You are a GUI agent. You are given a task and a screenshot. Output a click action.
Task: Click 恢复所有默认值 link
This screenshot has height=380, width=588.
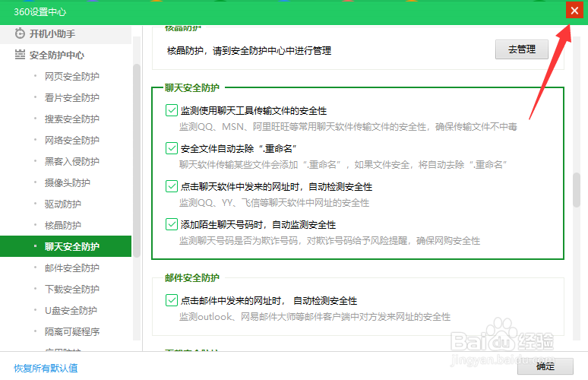coord(46,369)
